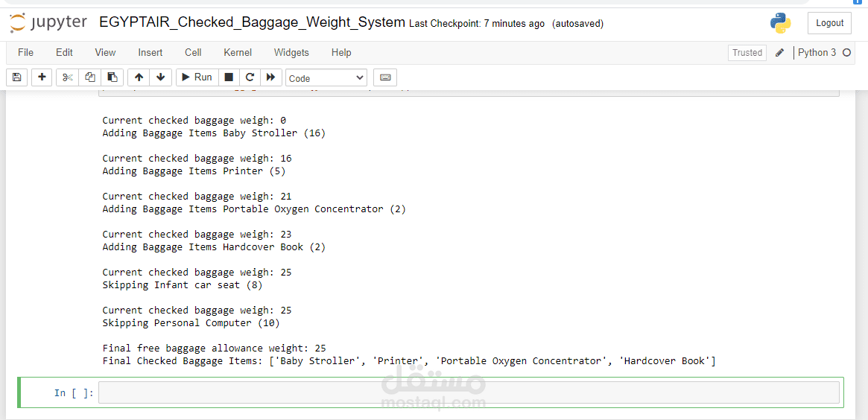Restart kernel and run all cells icon
The height and width of the screenshot is (420, 868).
click(270, 77)
